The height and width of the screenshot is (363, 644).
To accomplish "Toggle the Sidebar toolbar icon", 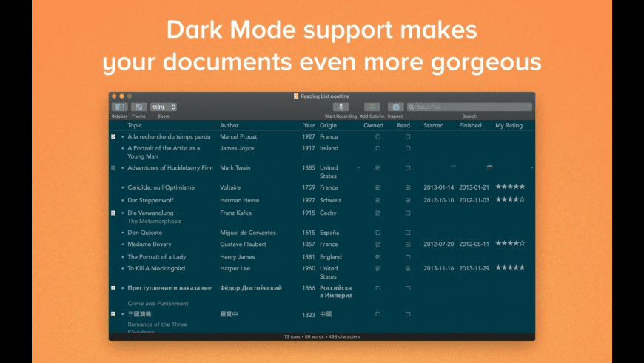I will tap(119, 107).
